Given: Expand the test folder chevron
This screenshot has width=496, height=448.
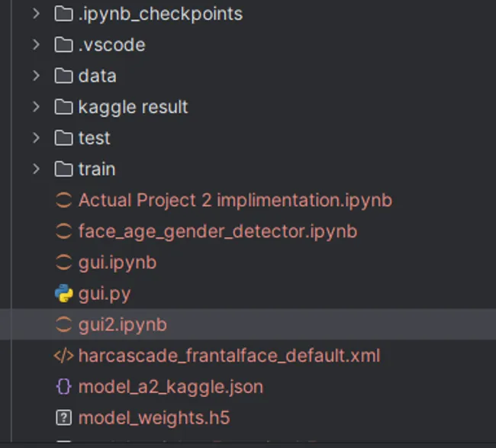Looking at the screenshot, I should pyautogui.click(x=36, y=138).
